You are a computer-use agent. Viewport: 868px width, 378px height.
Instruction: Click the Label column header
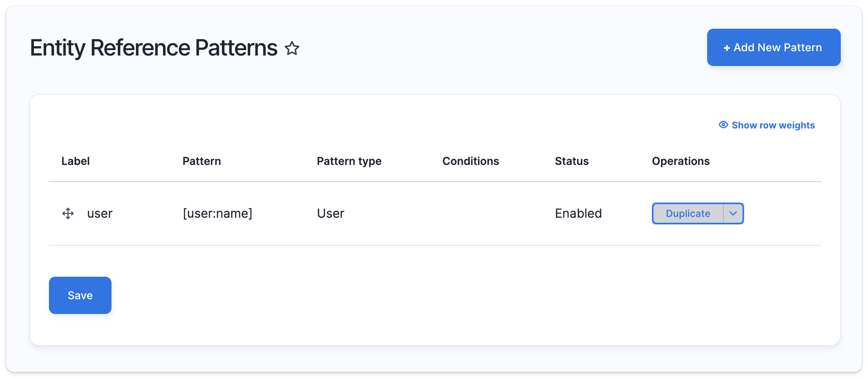click(75, 161)
